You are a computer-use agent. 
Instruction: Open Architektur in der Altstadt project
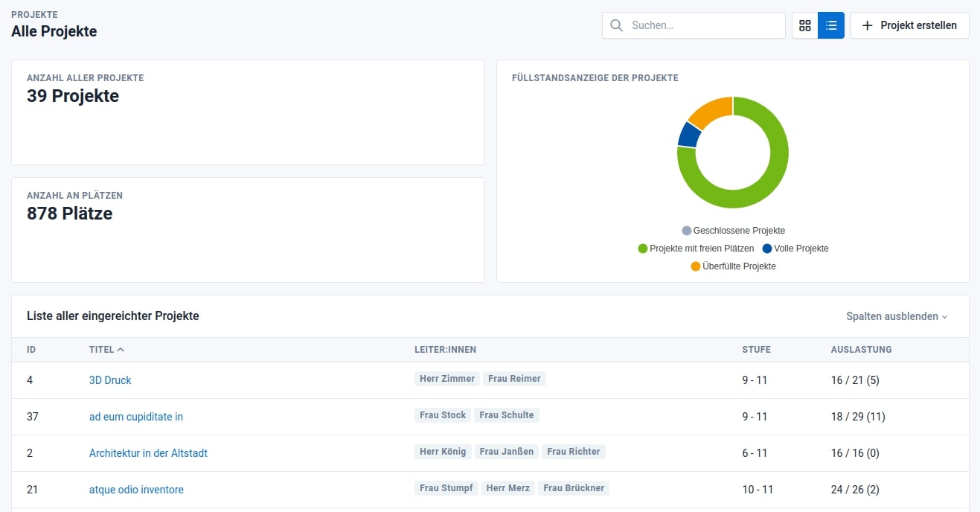click(x=148, y=453)
